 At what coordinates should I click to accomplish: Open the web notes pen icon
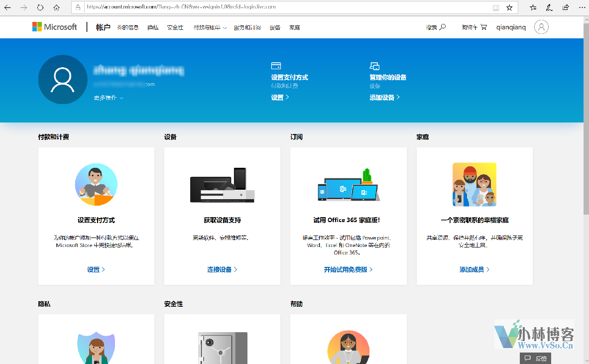[x=549, y=7]
